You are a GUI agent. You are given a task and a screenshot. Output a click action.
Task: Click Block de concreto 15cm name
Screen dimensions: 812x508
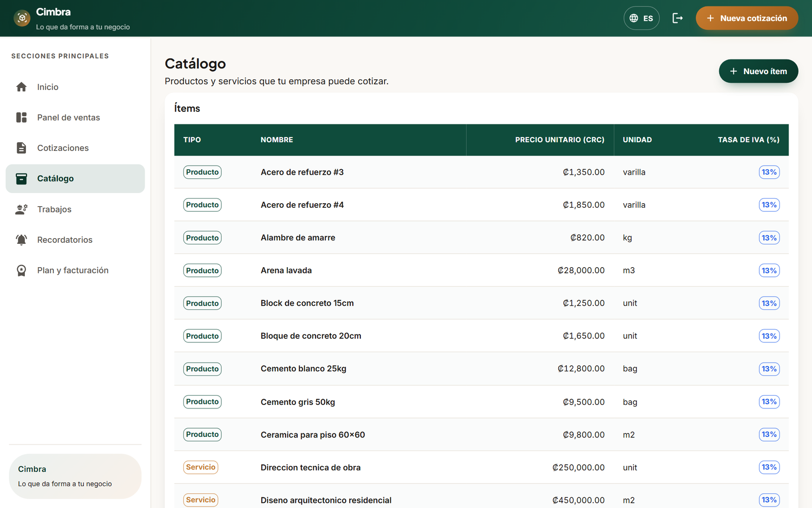pos(307,303)
